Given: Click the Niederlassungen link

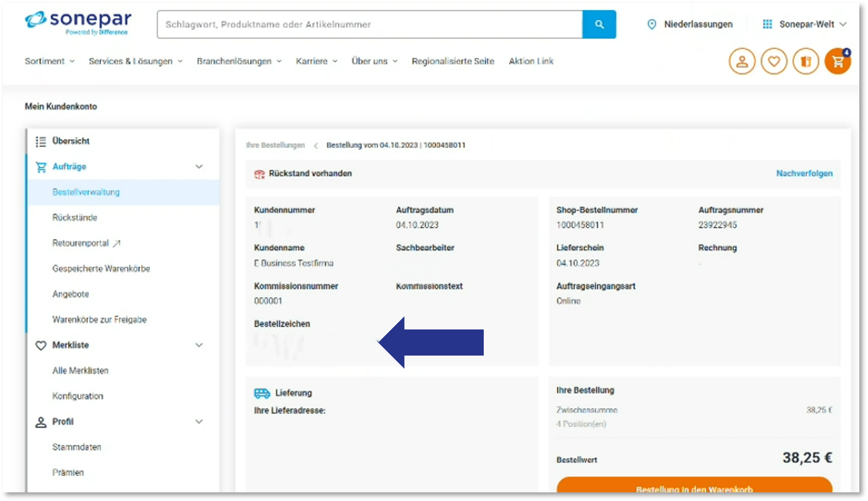Looking at the screenshot, I should click(x=698, y=24).
